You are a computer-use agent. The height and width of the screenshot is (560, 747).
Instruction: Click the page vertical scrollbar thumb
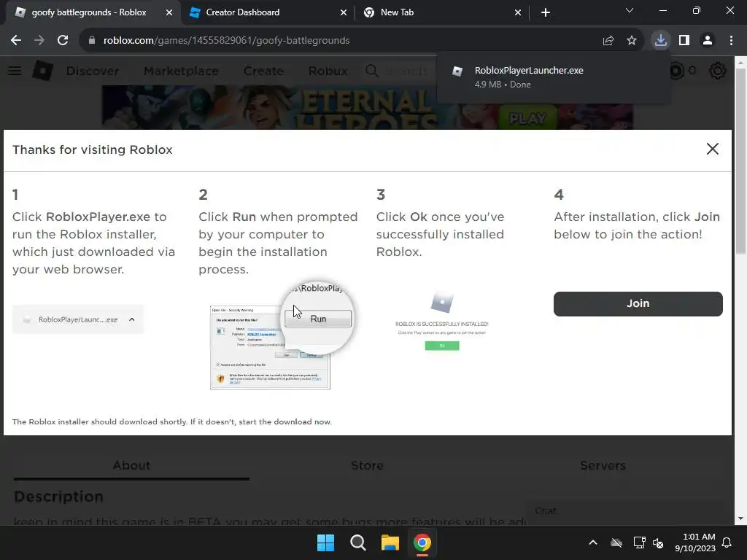coord(741,162)
